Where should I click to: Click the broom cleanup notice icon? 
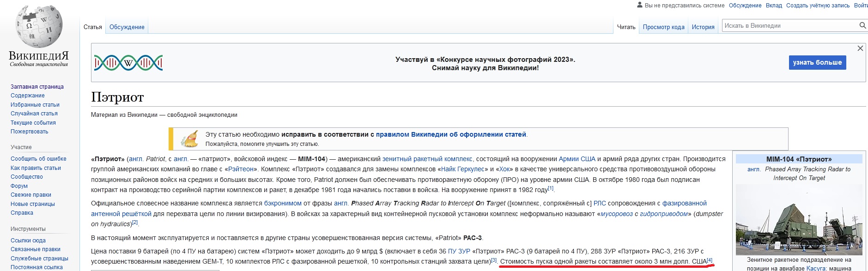(x=190, y=139)
